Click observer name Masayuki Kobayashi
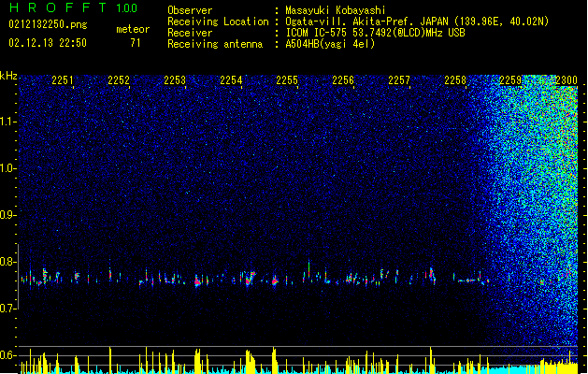The width and height of the screenshot is (588, 374). 336,10
